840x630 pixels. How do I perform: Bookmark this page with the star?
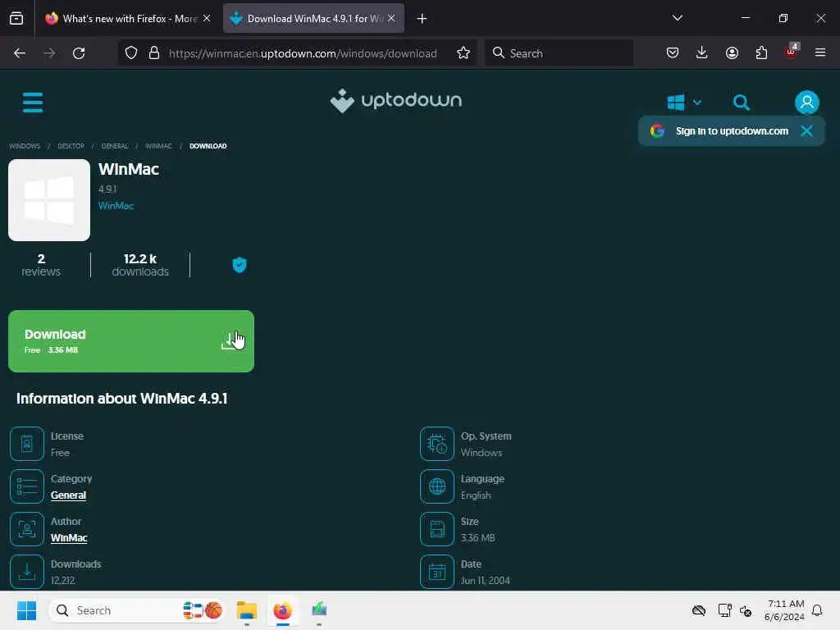click(463, 53)
